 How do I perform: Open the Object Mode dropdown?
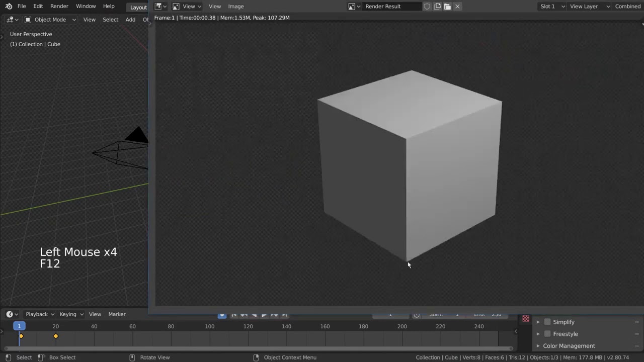(50, 19)
